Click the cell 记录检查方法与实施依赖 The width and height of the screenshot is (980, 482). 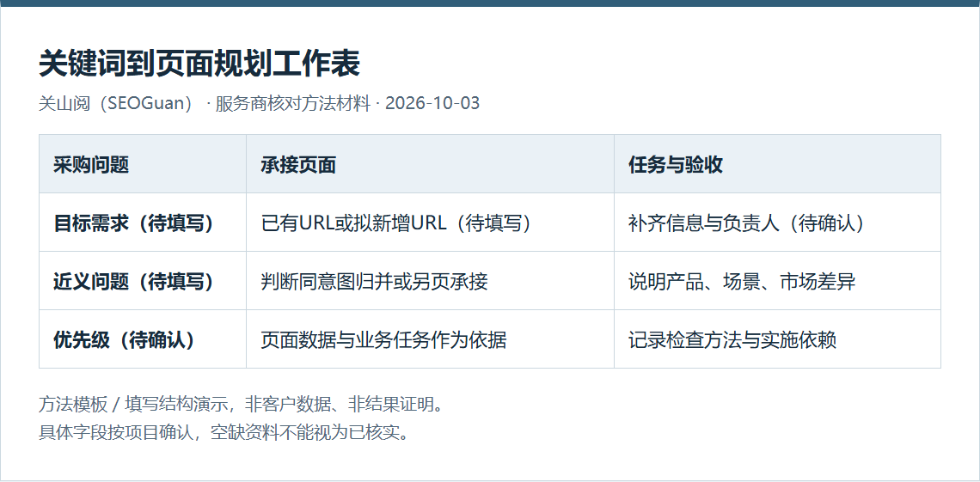[x=777, y=339]
